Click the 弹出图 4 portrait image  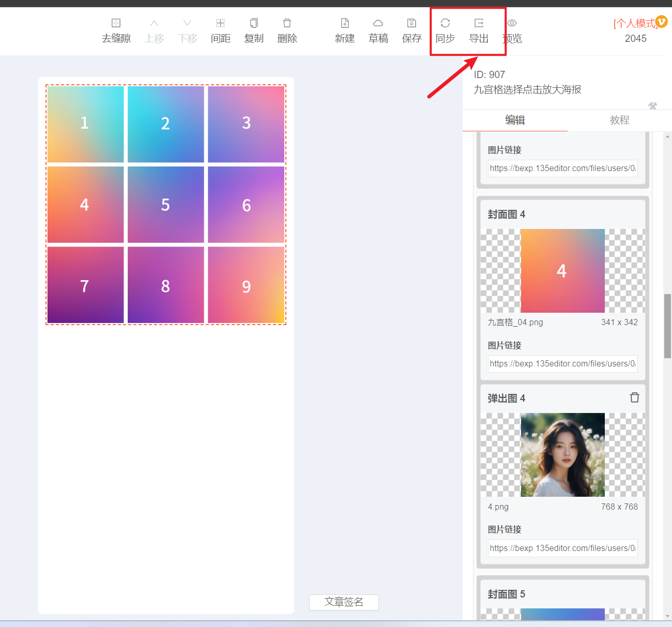click(x=562, y=455)
